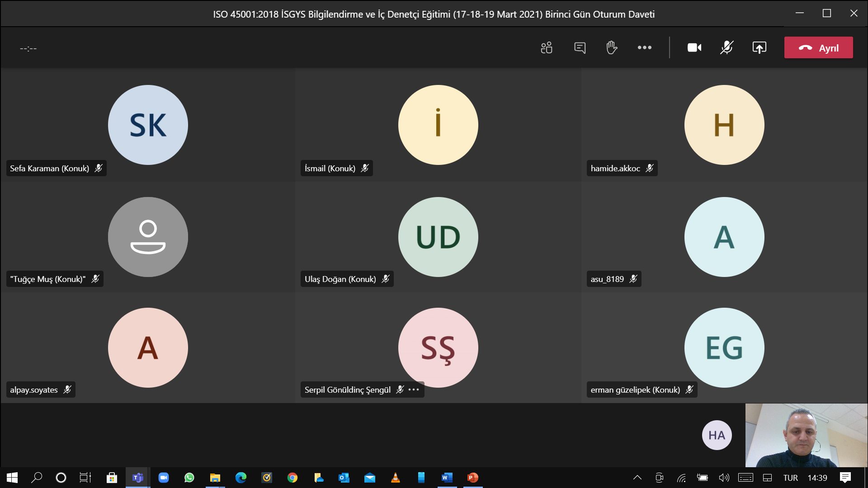Click Ayrıl to leave the meeting
This screenshot has width=868, height=488.
tap(818, 47)
